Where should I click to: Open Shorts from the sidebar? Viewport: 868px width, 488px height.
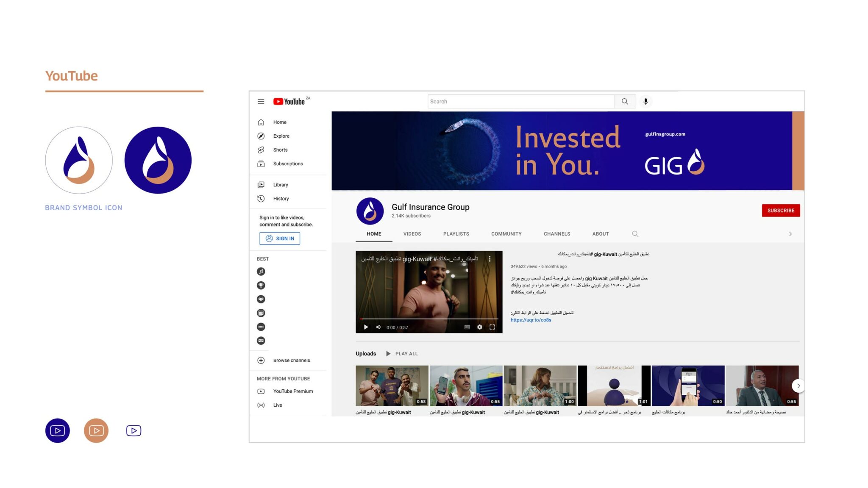tap(280, 150)
